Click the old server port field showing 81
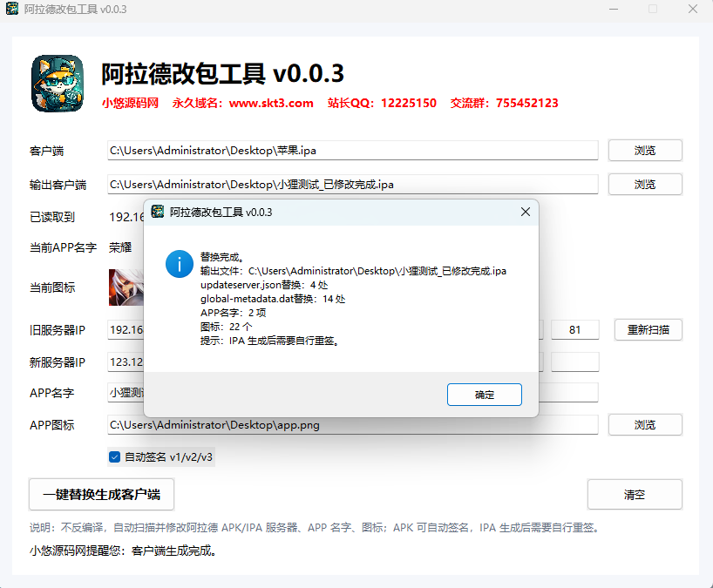The height and width of the screenshot is (588, 713). coord(574,330)
